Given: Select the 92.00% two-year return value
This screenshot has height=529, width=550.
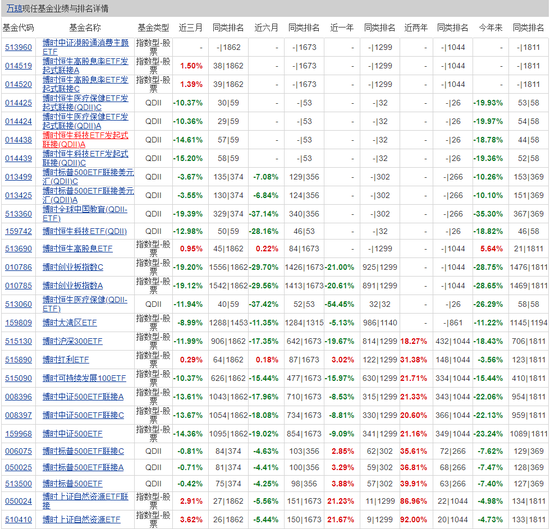Looking at the screenshot, I should coord(414,520).
